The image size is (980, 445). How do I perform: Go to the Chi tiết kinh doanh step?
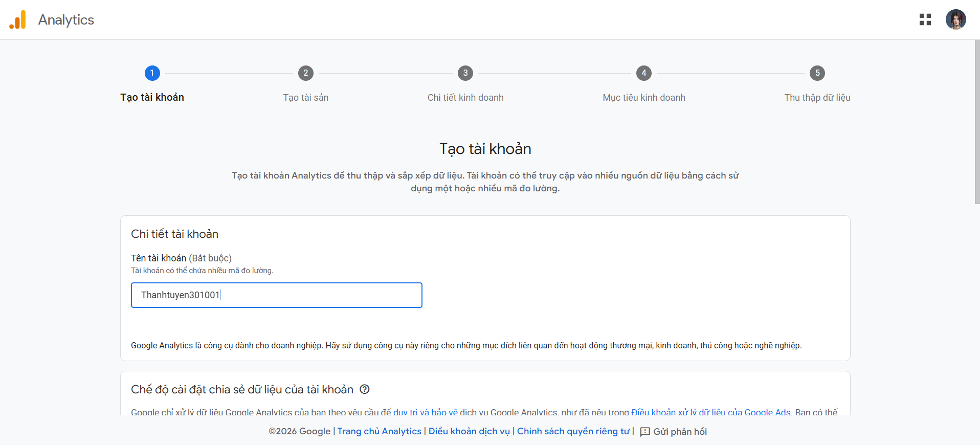[465, 98]
